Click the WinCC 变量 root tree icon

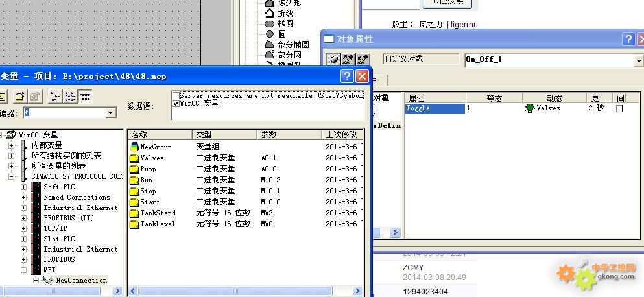(x=11, y=135)
